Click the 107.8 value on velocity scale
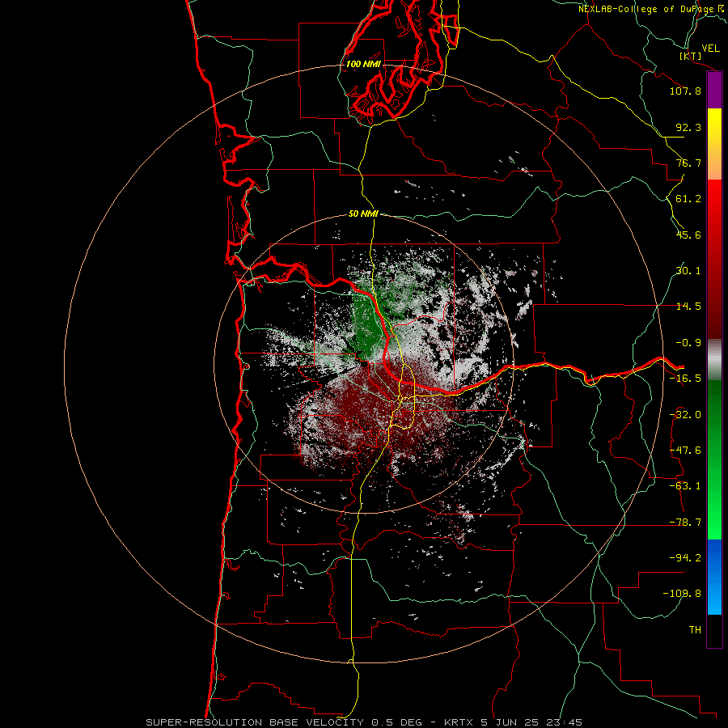Image resolution: width=728 pixels, height=728 pixels. click(x=685, y=91)
